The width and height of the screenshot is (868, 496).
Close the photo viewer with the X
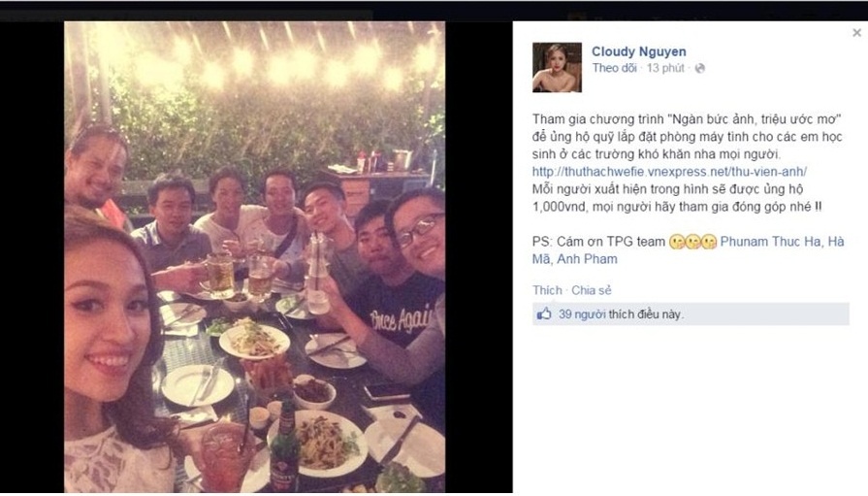tap(856, 33)
